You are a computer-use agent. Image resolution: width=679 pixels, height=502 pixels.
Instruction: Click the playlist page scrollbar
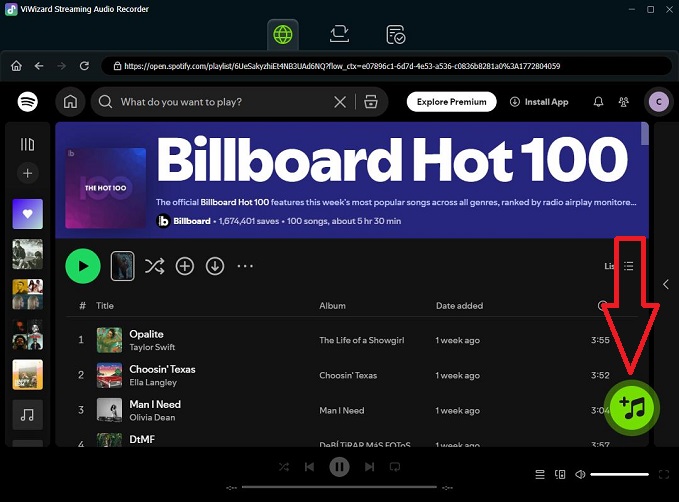pos(644,134)
